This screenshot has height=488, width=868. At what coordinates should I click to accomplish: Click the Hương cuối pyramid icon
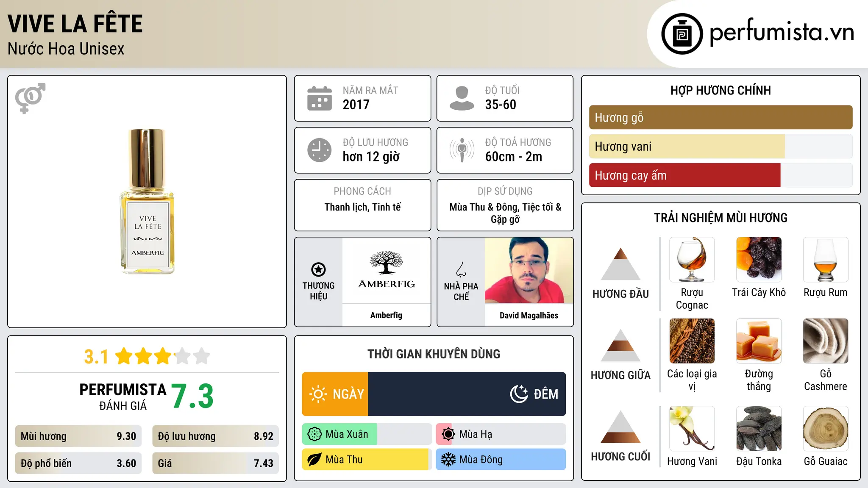click(621, 427)
